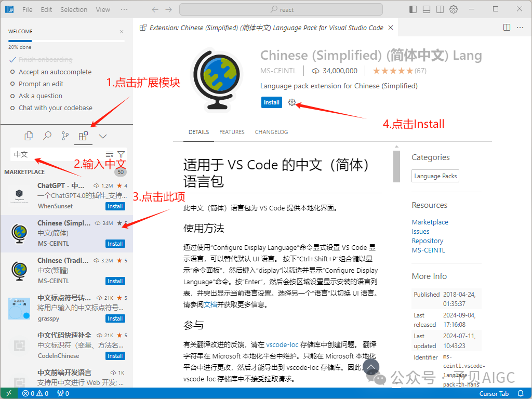Open the vscode-loc repository link
The width and height of the screenshot is (532, 399).
(282, 345)
